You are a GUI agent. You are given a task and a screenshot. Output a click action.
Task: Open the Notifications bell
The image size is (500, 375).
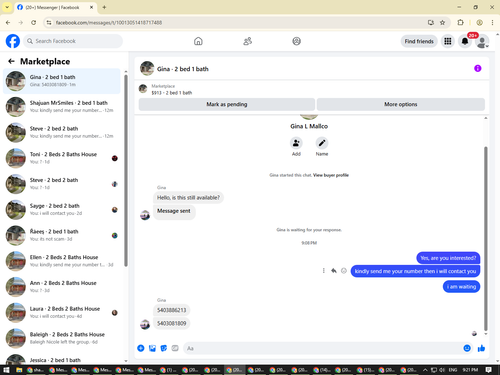click(465, 41)
